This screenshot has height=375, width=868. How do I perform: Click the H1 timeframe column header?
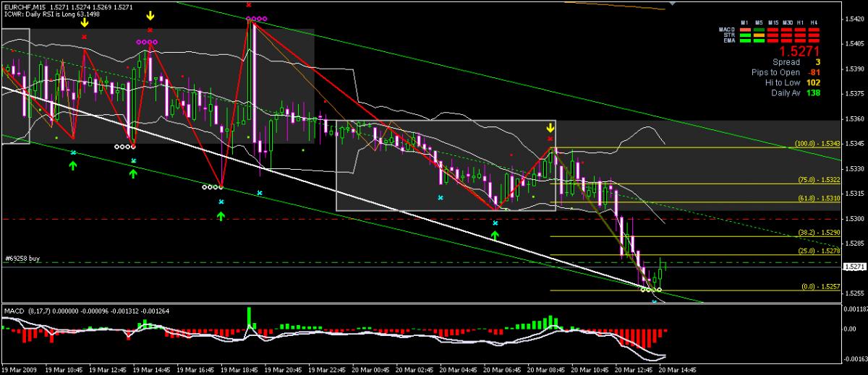800,22
